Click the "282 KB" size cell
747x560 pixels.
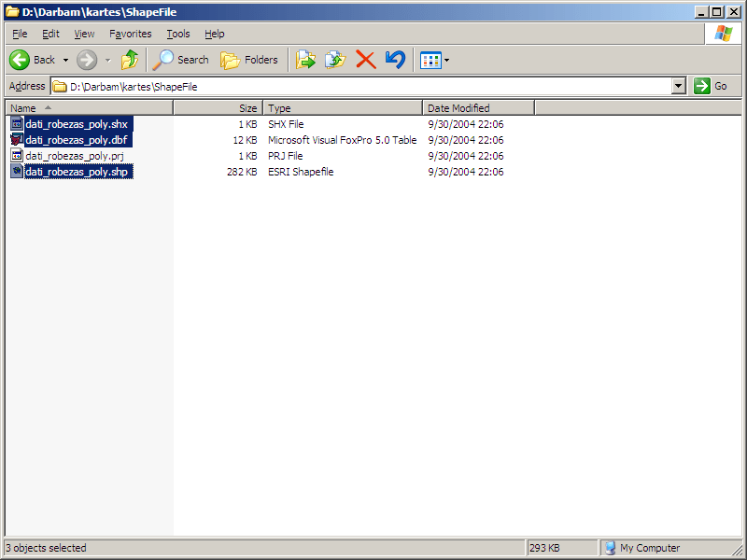pos(242,172)
